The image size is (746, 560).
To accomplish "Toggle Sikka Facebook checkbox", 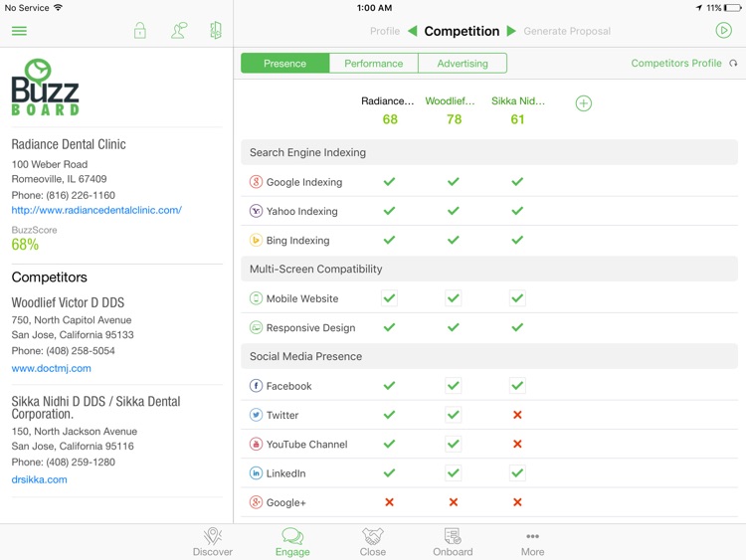I will pos(517,385).
